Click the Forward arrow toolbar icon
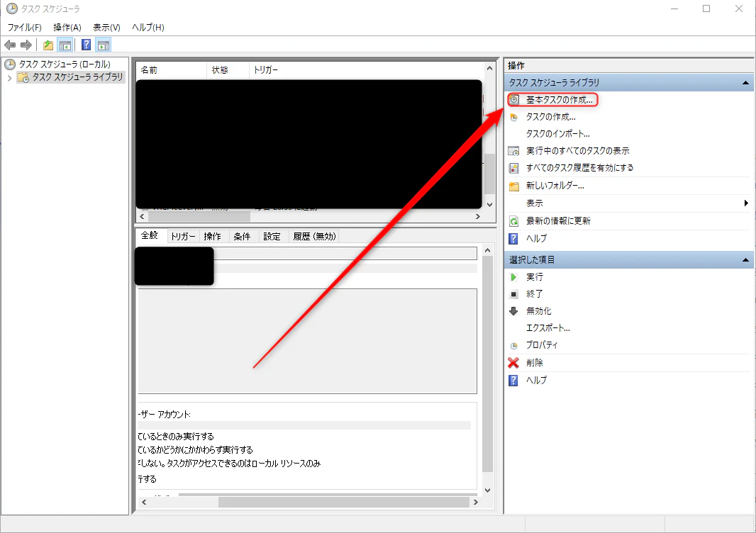Viewport: 756px width, 533px height. pyautogui.click(x=26, y=45)
